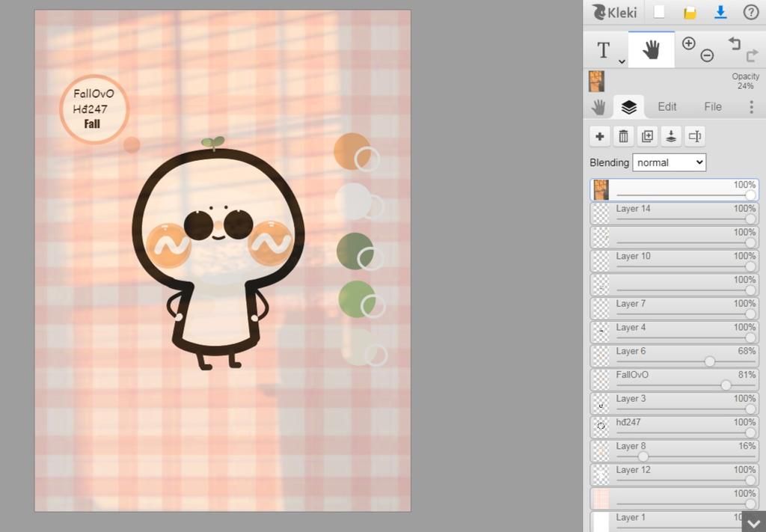Merge the selected layer down
This screenshot has height=532, width=766.
671,136
